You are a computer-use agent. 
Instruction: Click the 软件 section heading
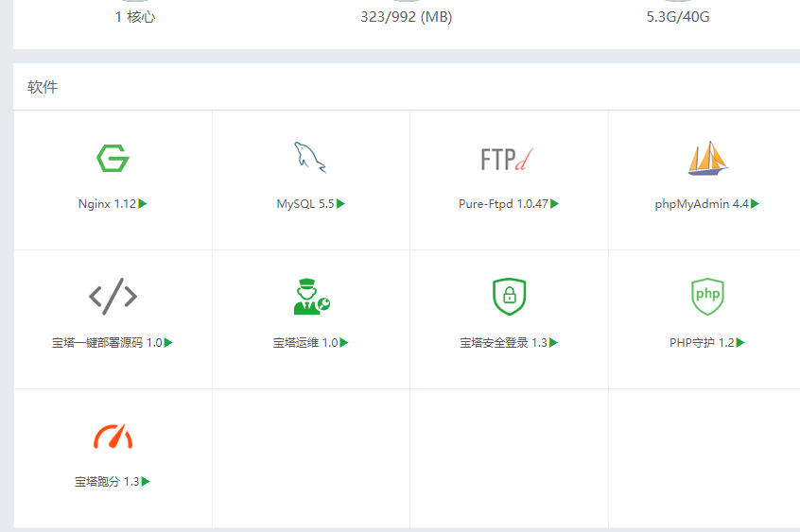(x=43, y=87)
